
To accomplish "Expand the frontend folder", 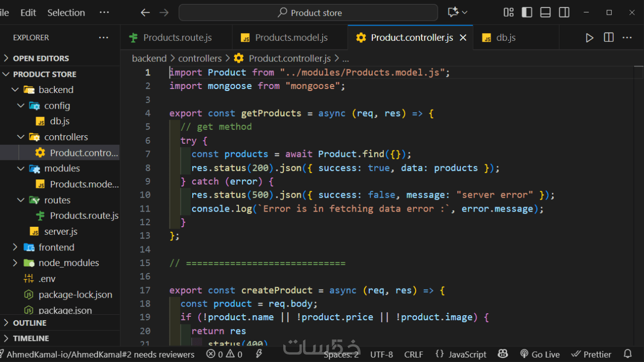I will pyautogui.click(x=56, y=247).
